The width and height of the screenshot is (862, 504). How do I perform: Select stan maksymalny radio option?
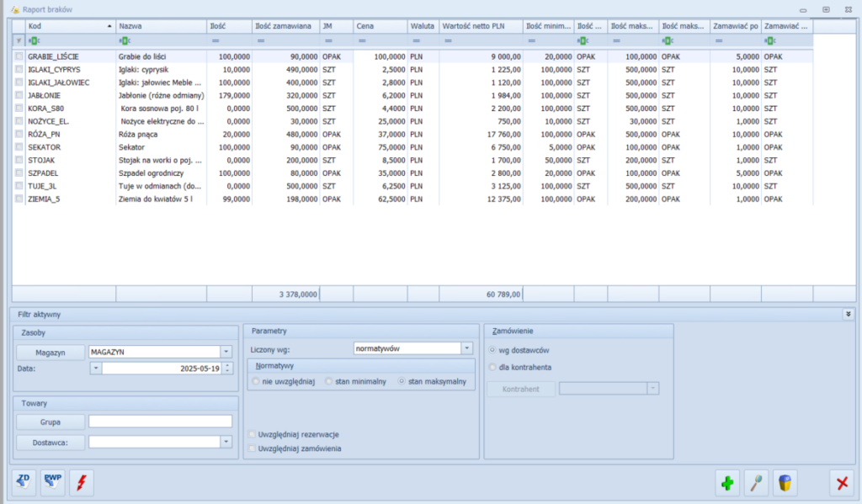(402, 381)
